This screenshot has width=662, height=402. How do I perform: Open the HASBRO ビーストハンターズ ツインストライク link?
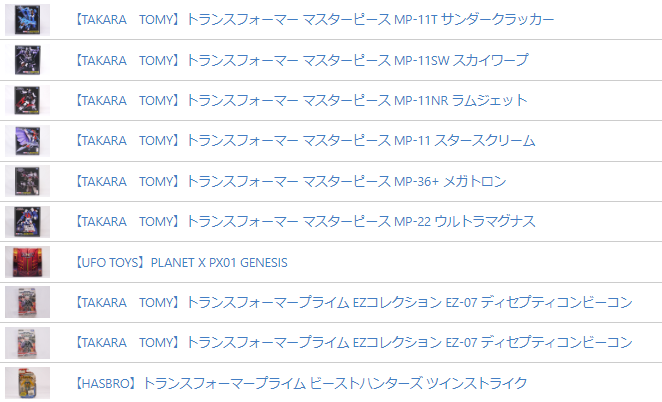(x=301, y=383)
